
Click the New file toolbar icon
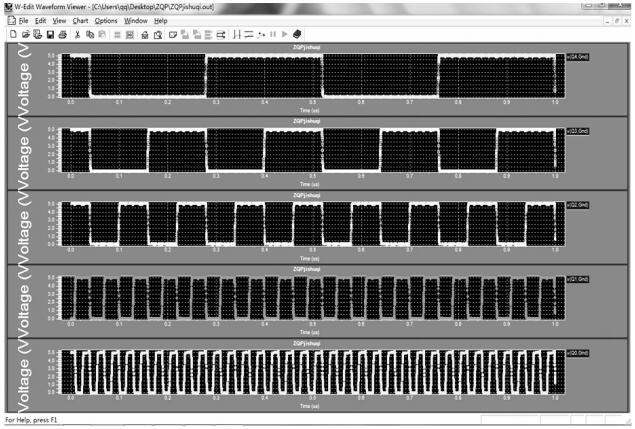click(x=13, y=34)
